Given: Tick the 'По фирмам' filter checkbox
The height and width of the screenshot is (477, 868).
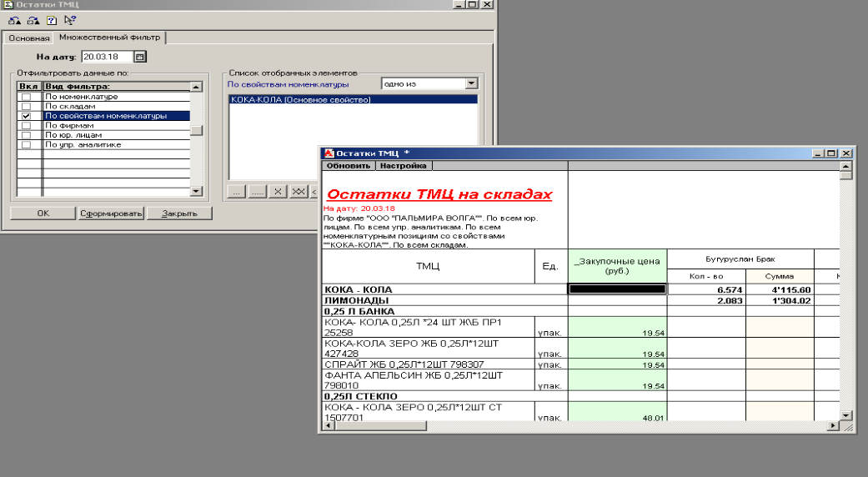Looking at the screenshot, I should click(x=26, y=126).
